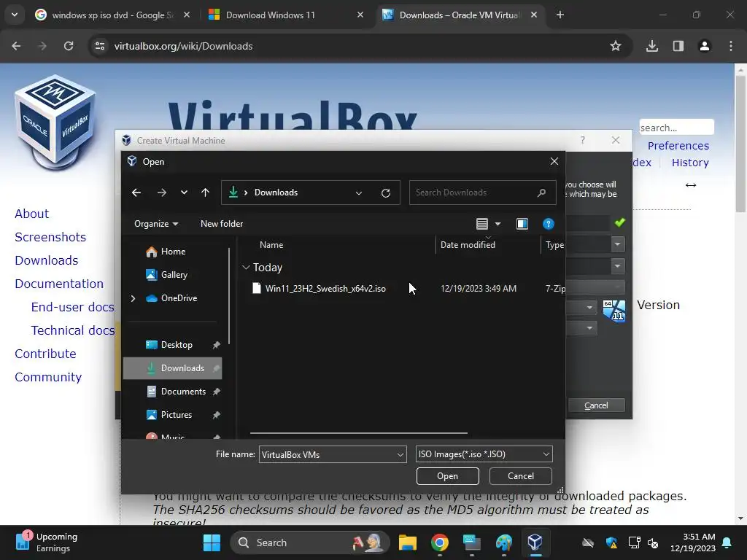The height and width of the screenshot is (560, 747).
Task: Expand the Downloads address bar dropdown
Action: (359, 192)
